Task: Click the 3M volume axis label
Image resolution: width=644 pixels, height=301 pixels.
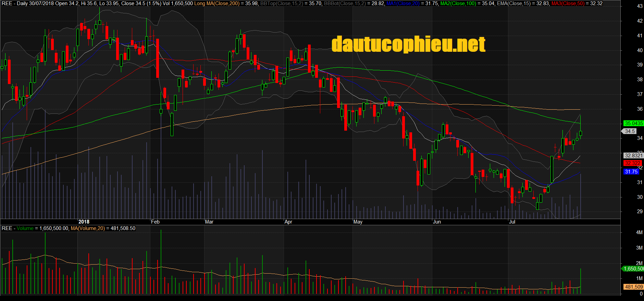Action: pos(639,248)
